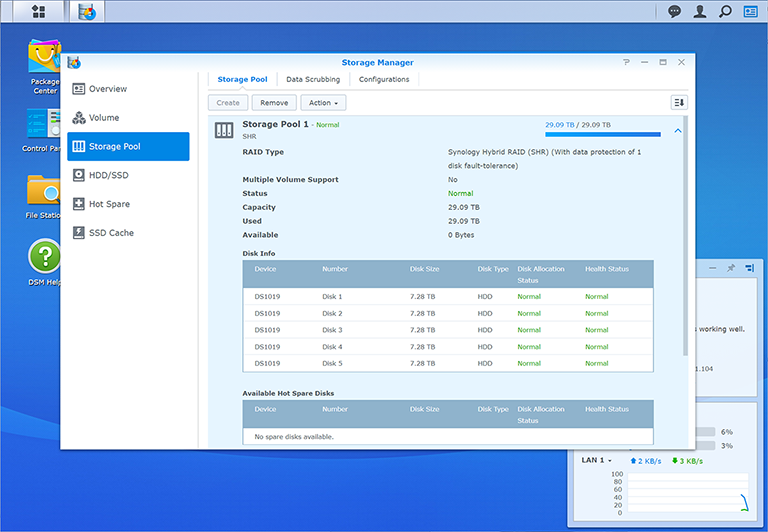Switch to Storage Pool tab

pos(242,79)
